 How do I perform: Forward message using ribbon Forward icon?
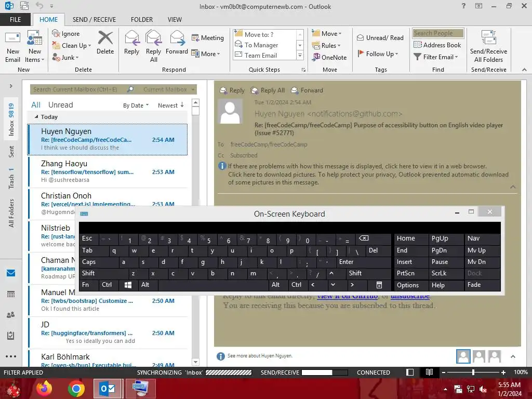click(x=177, y=43)
